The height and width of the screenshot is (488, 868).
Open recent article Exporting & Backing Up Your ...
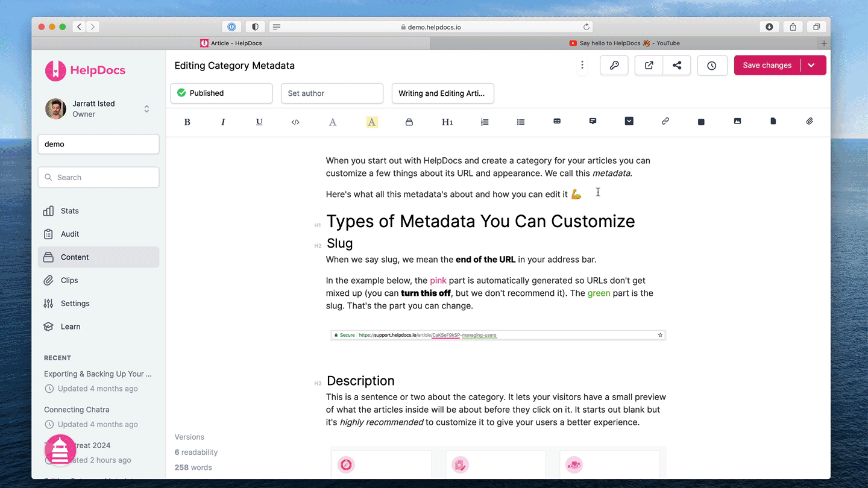[98, 374]
